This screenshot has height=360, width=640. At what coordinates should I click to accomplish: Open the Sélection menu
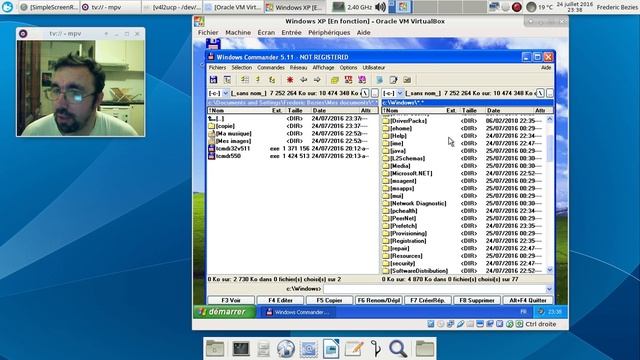coord(242,68)
